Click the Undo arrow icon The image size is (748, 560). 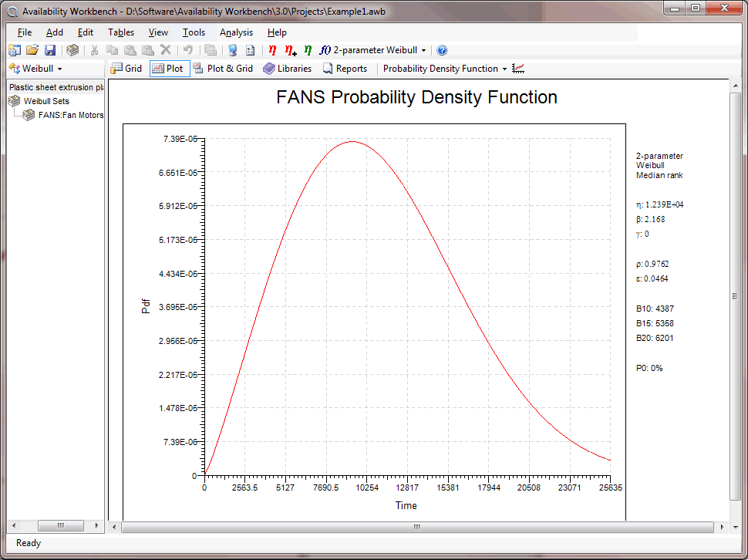(187, 50)
